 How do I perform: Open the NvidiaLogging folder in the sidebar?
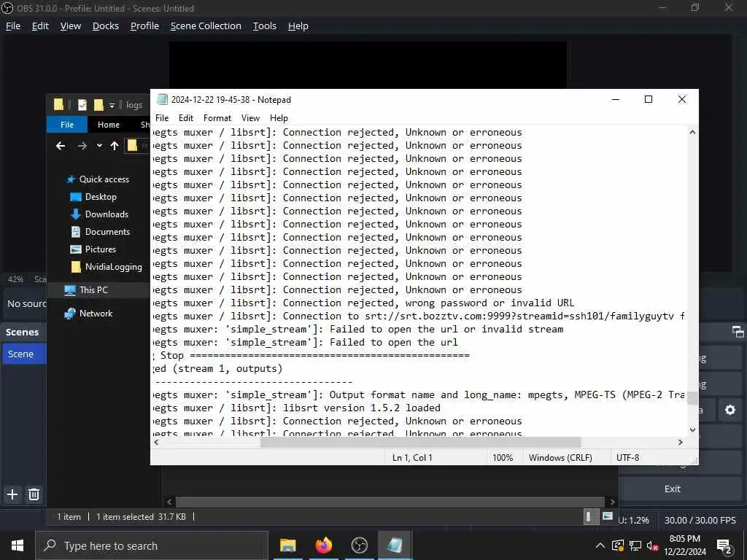point(113,267)
